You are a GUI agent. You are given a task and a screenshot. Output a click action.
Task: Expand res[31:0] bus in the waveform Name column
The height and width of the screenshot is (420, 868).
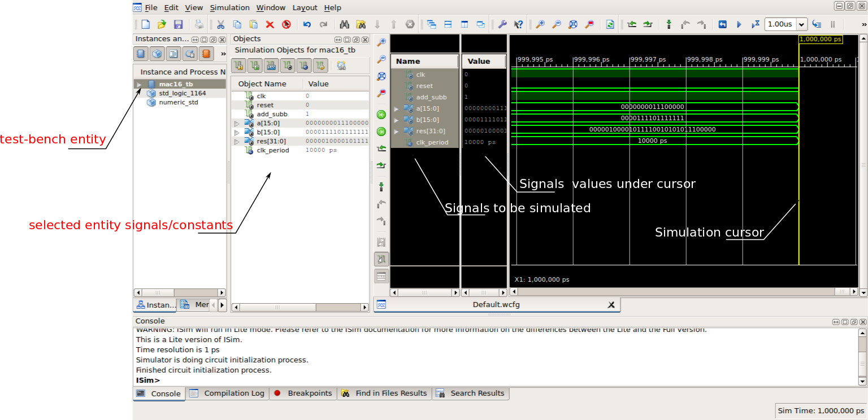click(x=396, y=131)
